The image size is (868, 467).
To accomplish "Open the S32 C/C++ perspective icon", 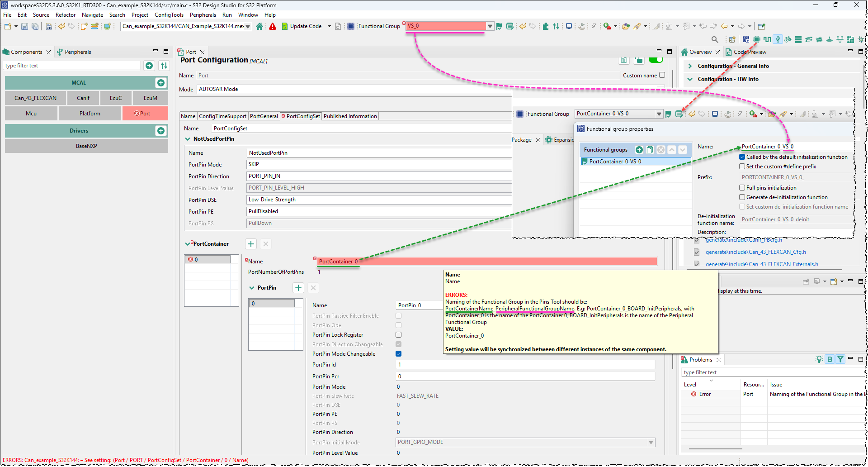I will 746,39.
